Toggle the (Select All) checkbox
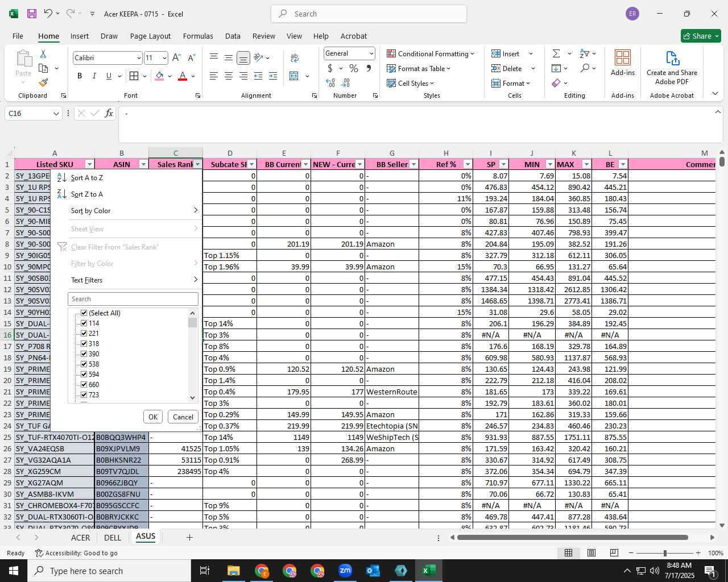The height and width of the screenshot is (582, 728). (84, 313)
